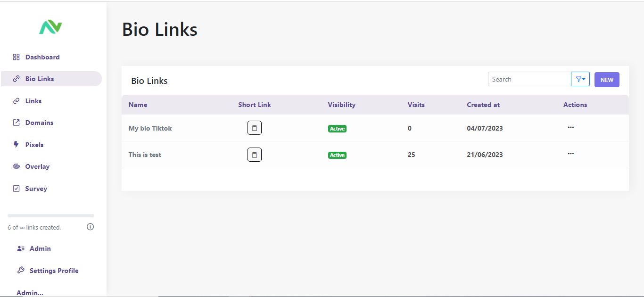644x297 pixels.
Task: Open the Admin link in sidebar
Action: coord(40,248)
